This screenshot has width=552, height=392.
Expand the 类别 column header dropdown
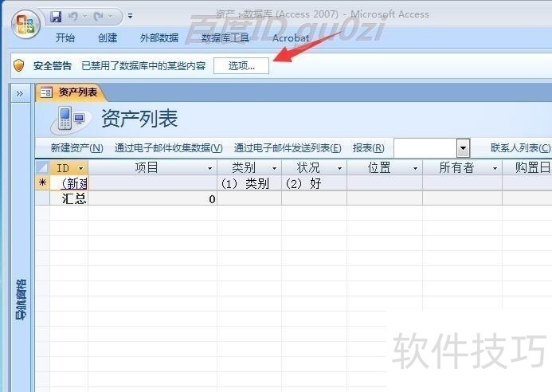[276, 168]
